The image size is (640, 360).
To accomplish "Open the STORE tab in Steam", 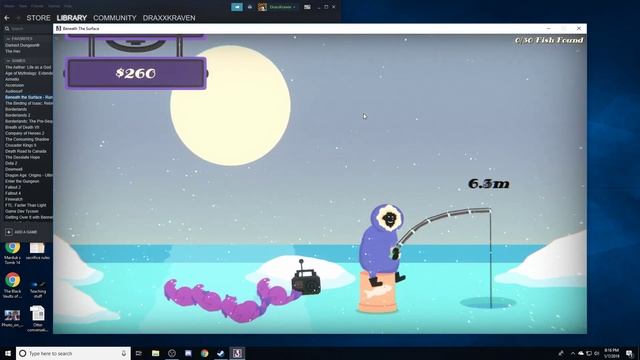I will [38, 18].
